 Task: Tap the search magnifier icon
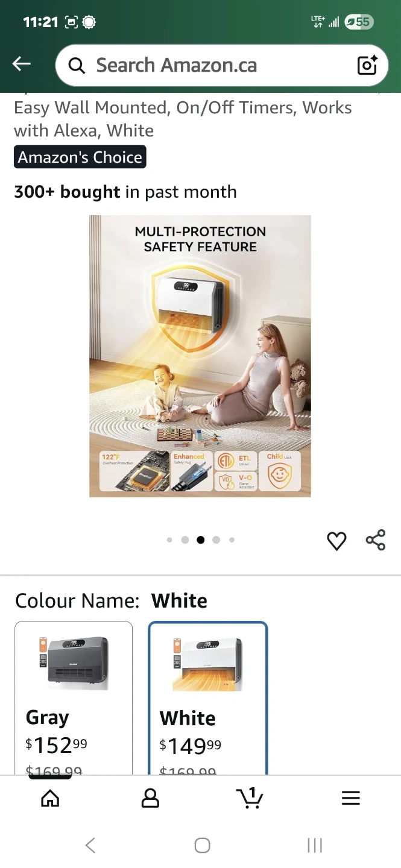(77, 65)
